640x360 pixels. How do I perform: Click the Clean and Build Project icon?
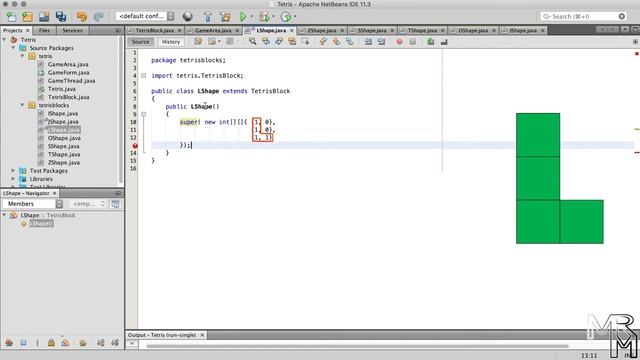point(225,16)
